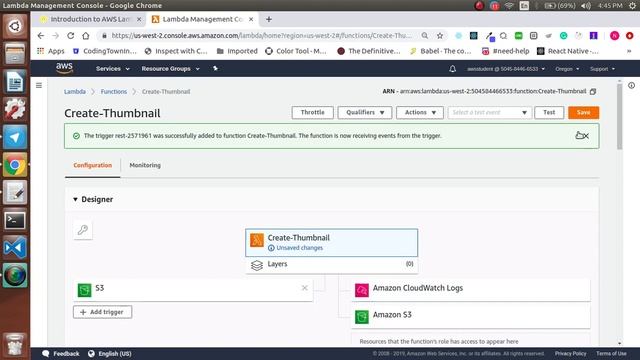Screen dimensions: 640x360
Task: Click the browser address bar URL
Action: pos(261,36)
